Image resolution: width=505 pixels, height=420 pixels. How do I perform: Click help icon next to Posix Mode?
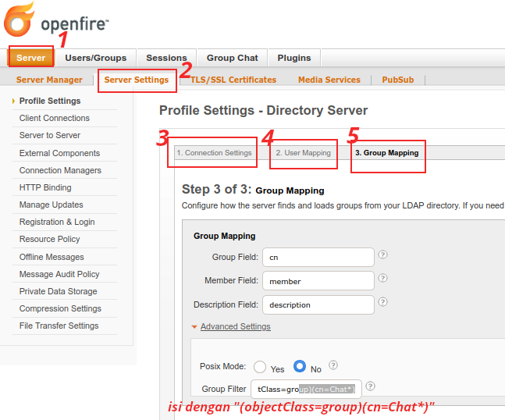[x=333, y=365]
